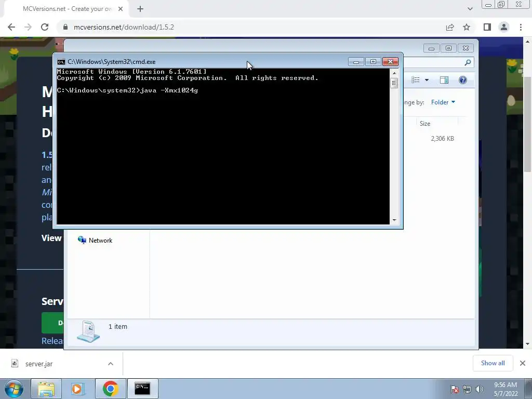Click Show all downloads button
The width and height of the screenshot is (532, 399).
[493, 363]
